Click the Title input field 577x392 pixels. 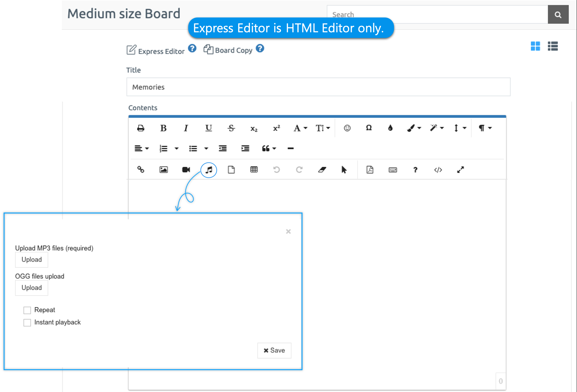coord(318,87)
